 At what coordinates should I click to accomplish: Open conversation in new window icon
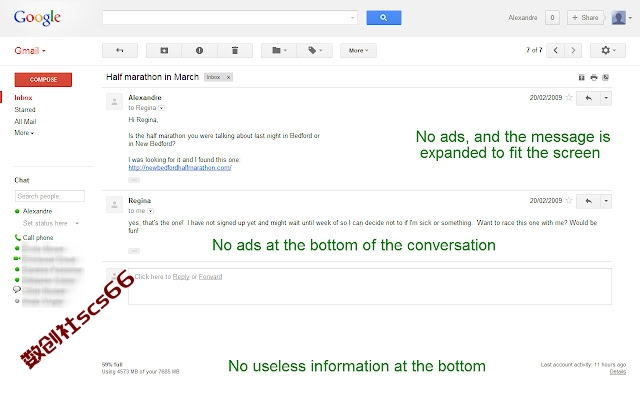(x=606, y=78)
